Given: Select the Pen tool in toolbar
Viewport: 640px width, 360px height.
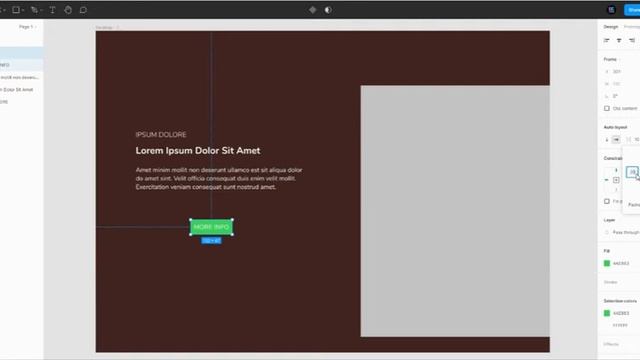Looking at the screenshot, I should coord(34,10).
